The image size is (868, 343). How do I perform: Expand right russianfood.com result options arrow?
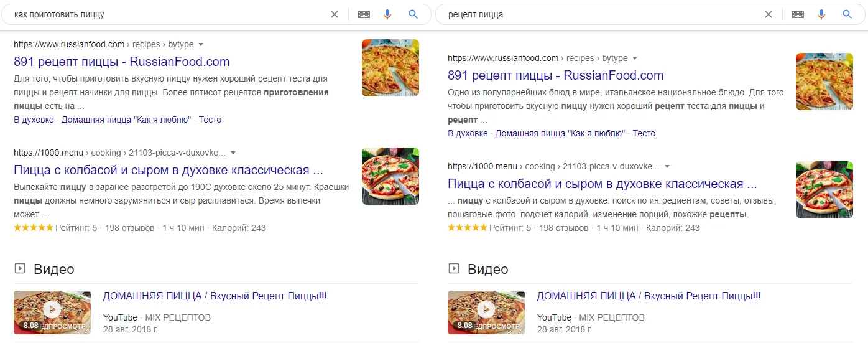coord(635,59)
